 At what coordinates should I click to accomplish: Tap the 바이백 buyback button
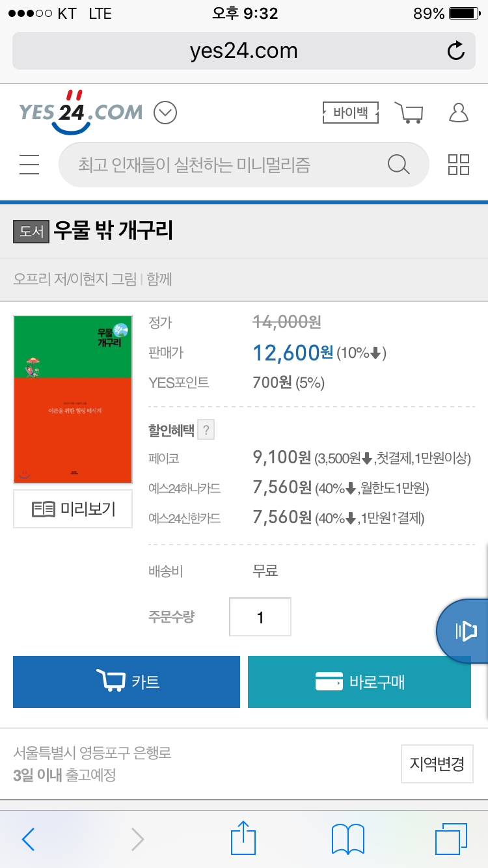click(350, 113)
